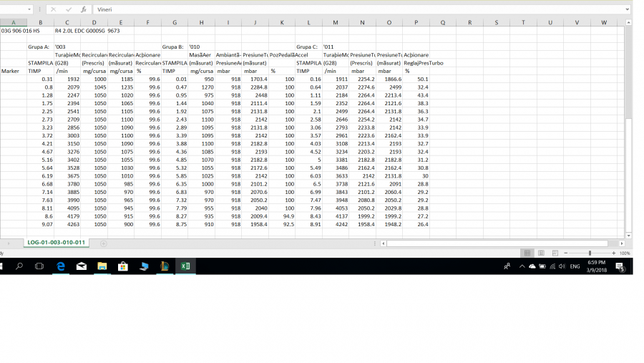Viewport: 644px width, 363px height.
Task: Open the Mail app from taskbar
Action: [82, 266]
